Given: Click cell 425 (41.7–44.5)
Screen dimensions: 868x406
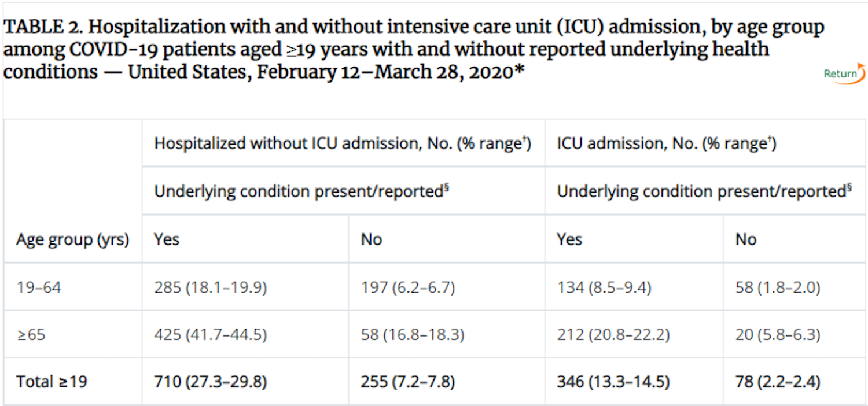Looking at the screenshot, I should pos(211,334).
